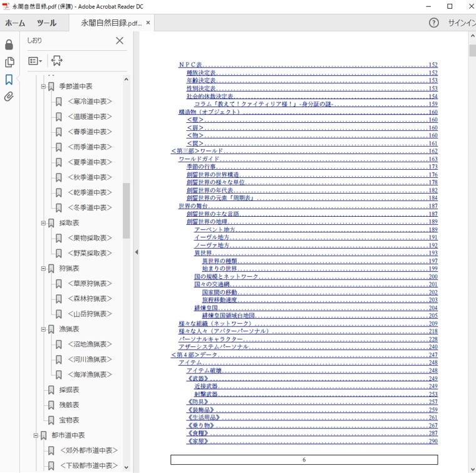Screen dimensions: 476x473
Task: Select the <野菜採取表> bookmark
Action: 90,253
